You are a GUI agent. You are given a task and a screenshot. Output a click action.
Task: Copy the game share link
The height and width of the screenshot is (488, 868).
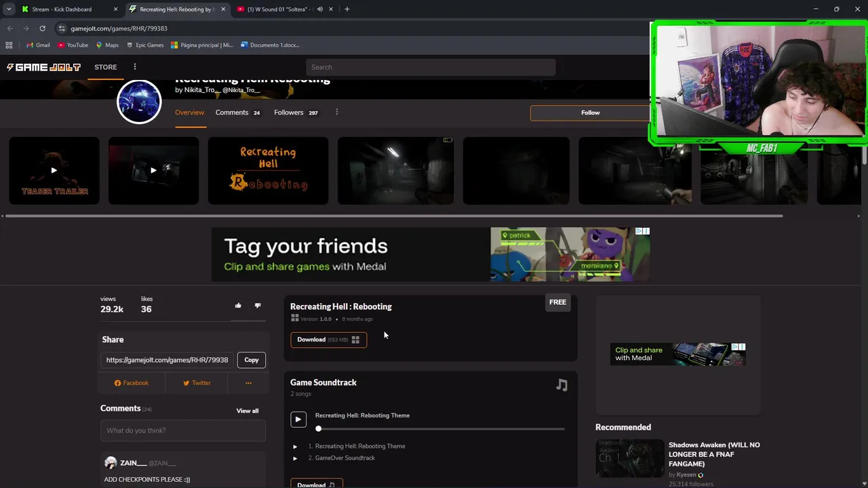coord(251,360)
